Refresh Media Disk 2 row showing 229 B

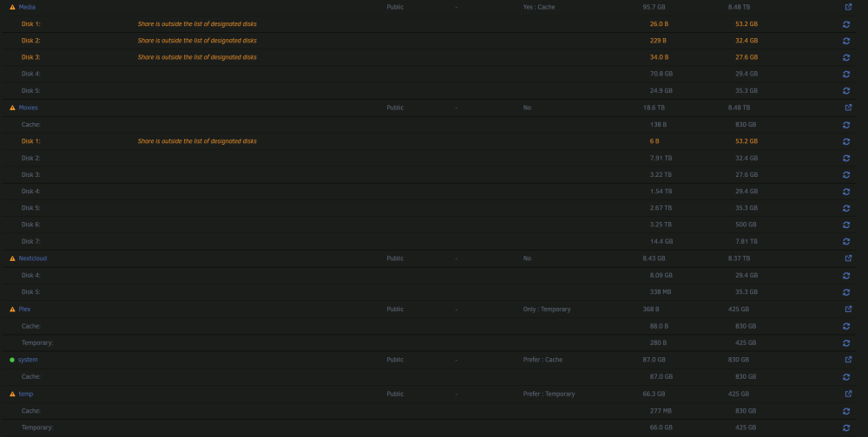(x=845, y=41)
